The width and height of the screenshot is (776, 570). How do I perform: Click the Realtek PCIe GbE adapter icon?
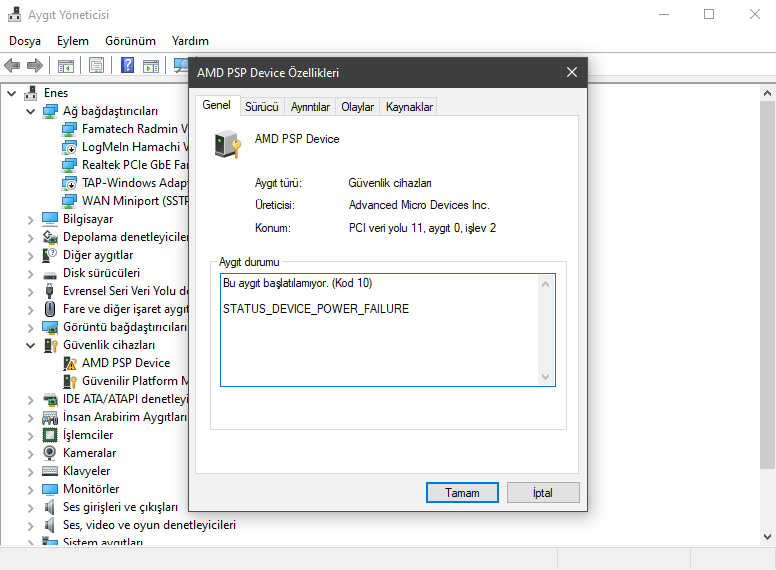(69, 165)
